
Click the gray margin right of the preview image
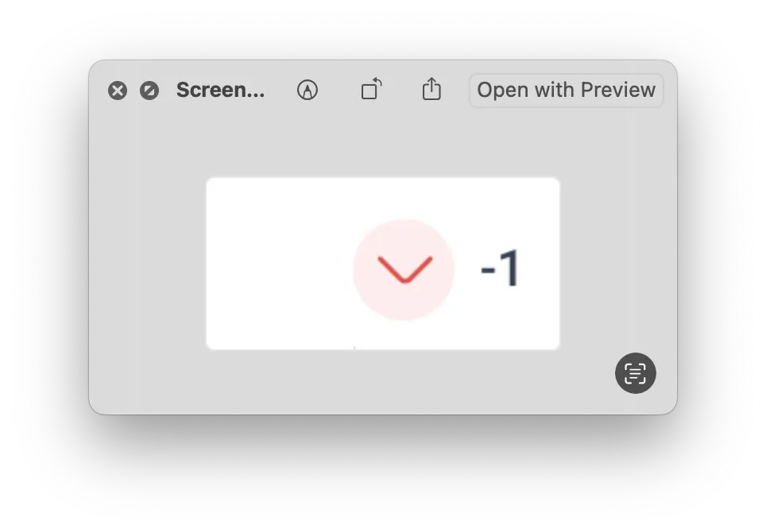click(618, 264)
